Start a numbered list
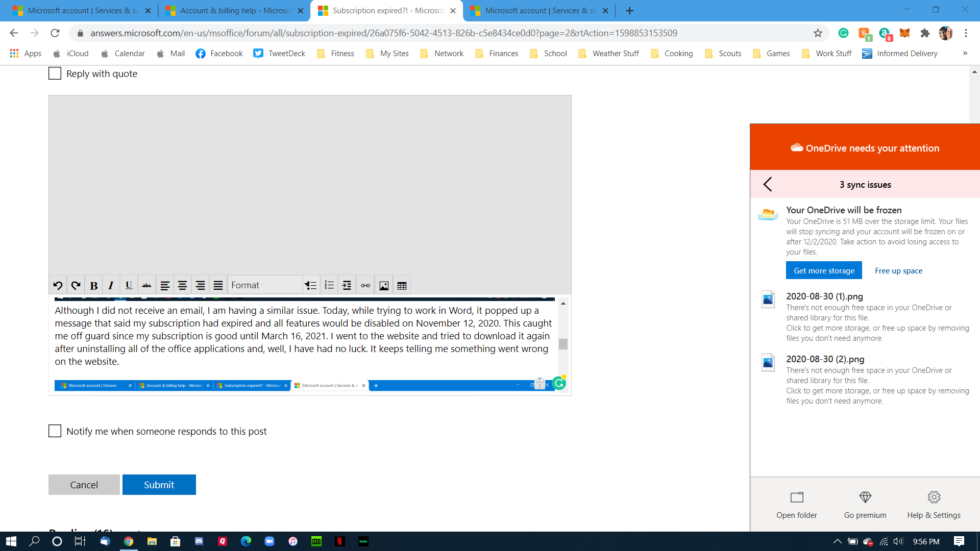Viewport: 980px width, 551px height. pos(329,286)
